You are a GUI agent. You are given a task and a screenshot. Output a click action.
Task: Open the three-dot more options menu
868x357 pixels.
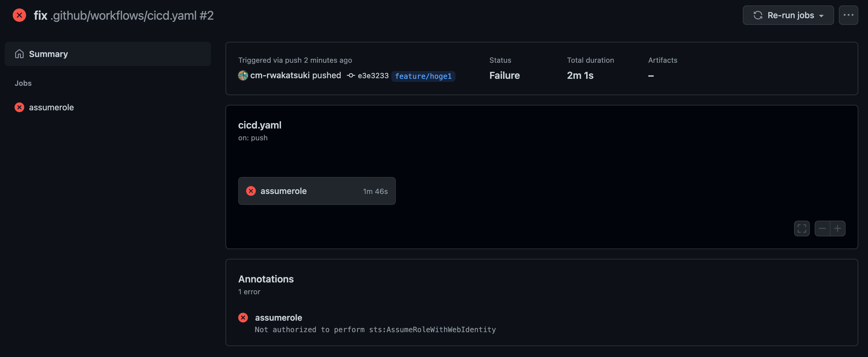[x=848, y=15]
